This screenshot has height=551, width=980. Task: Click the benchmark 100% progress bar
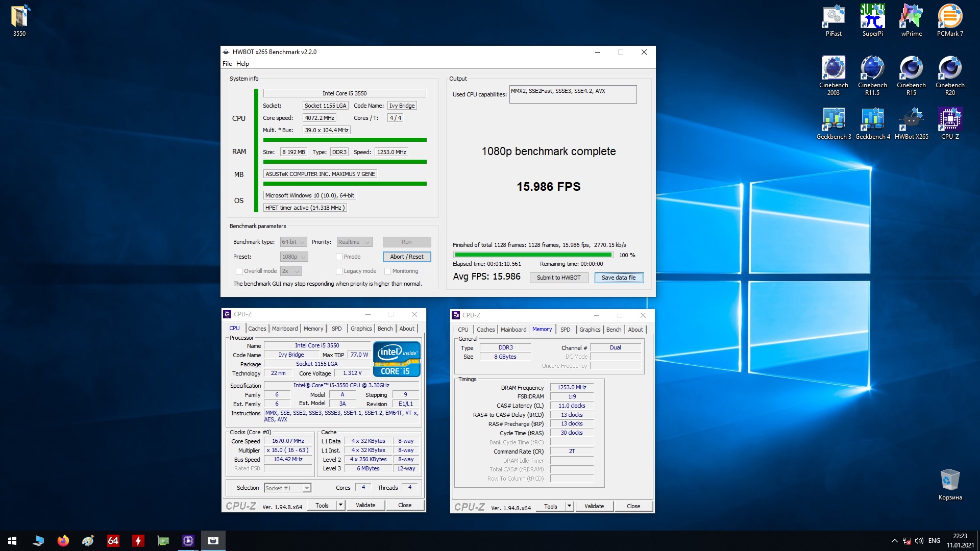(x=533, y=255)
